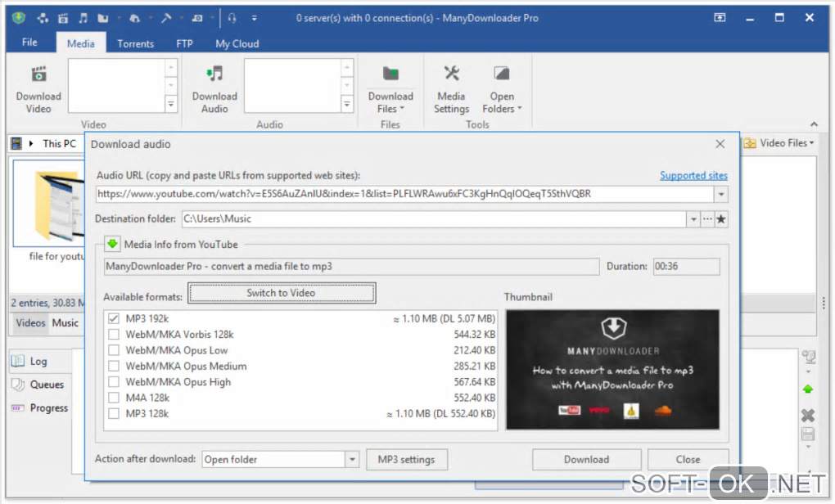This screenshot has height=504, width=835.
Task: Expand the Audio gallery list arrow
Action: pyautogui.click(x=346, y=104)
